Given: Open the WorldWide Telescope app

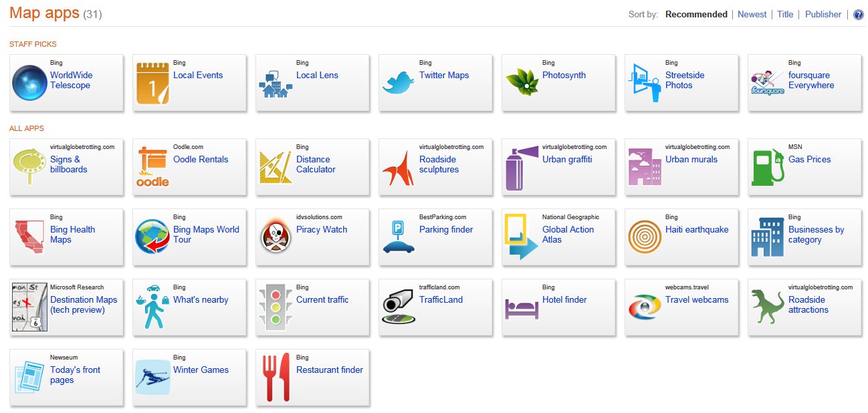Looking at the screenshot, I should tap(65, 82).
